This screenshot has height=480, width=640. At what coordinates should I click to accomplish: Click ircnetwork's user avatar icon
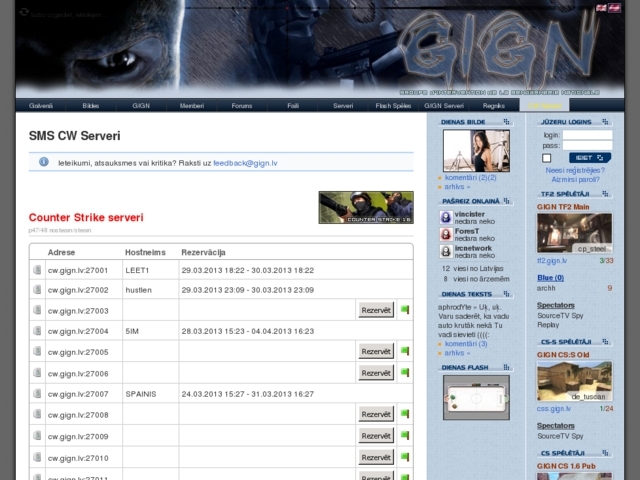446,250
